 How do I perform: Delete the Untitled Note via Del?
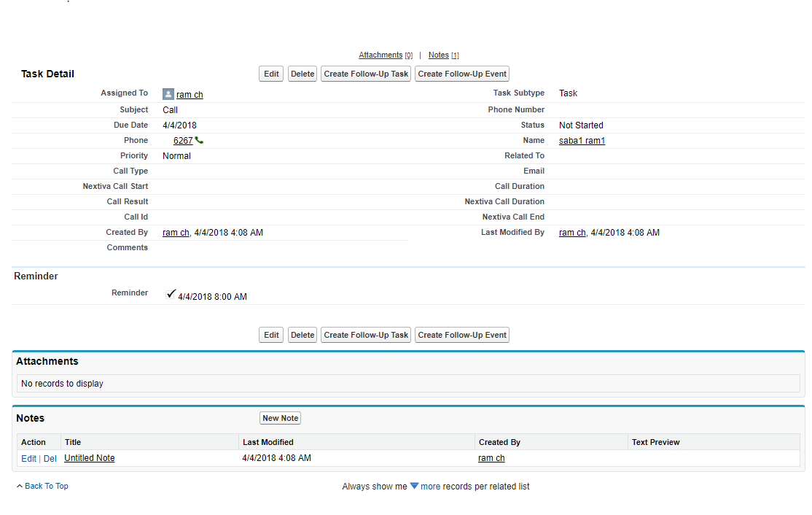click(x=50, y=459)
